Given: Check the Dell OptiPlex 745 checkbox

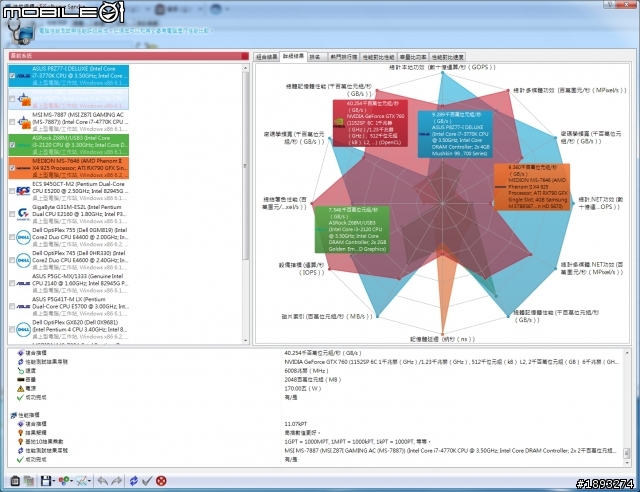Looking at the screenshot, I should 12,260.
